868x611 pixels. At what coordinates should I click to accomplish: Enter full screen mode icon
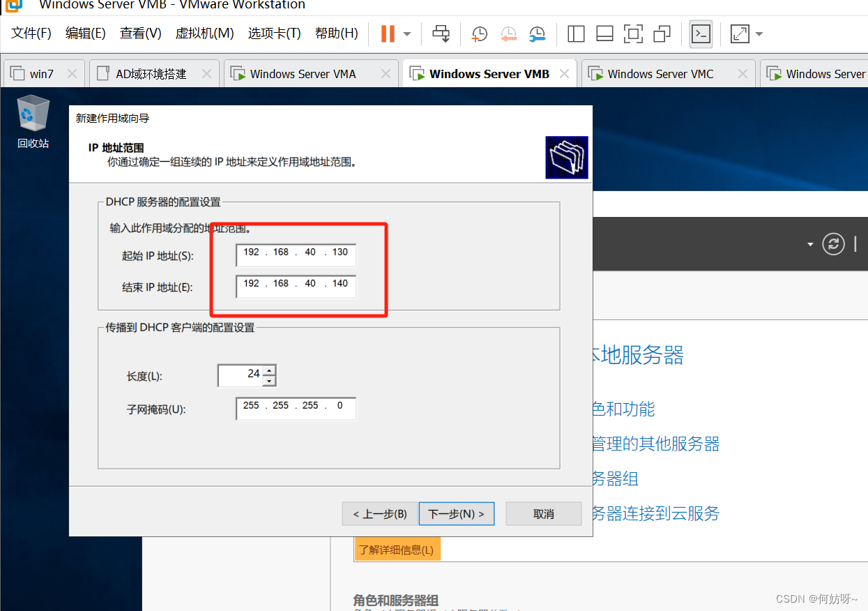633,33
